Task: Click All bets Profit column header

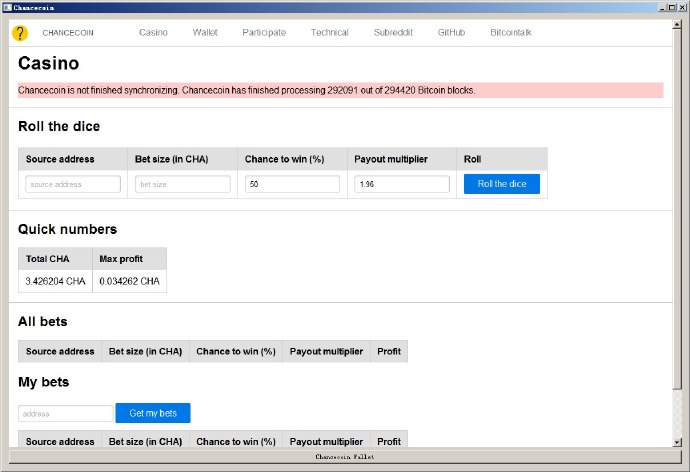Action: click(x=389, y=351)
